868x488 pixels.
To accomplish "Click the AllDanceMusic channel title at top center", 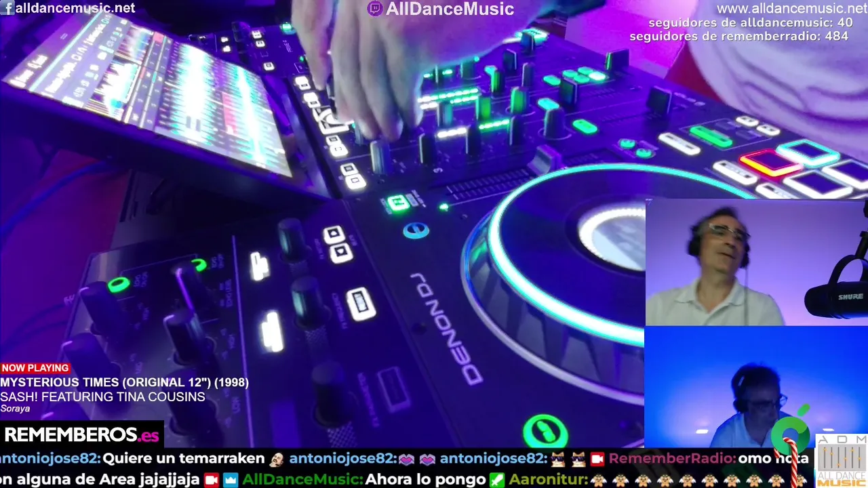I will click(450, 9).
